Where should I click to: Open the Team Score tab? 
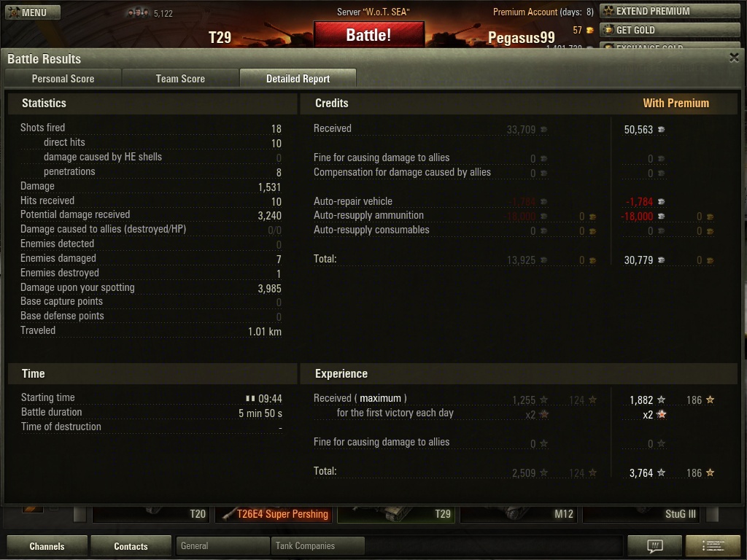[x=180, y=79]
